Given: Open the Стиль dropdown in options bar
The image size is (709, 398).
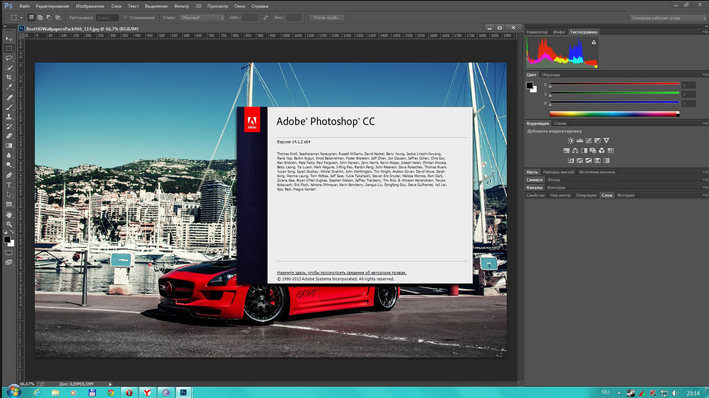Looking at the screenshot, I should [202, 18].
